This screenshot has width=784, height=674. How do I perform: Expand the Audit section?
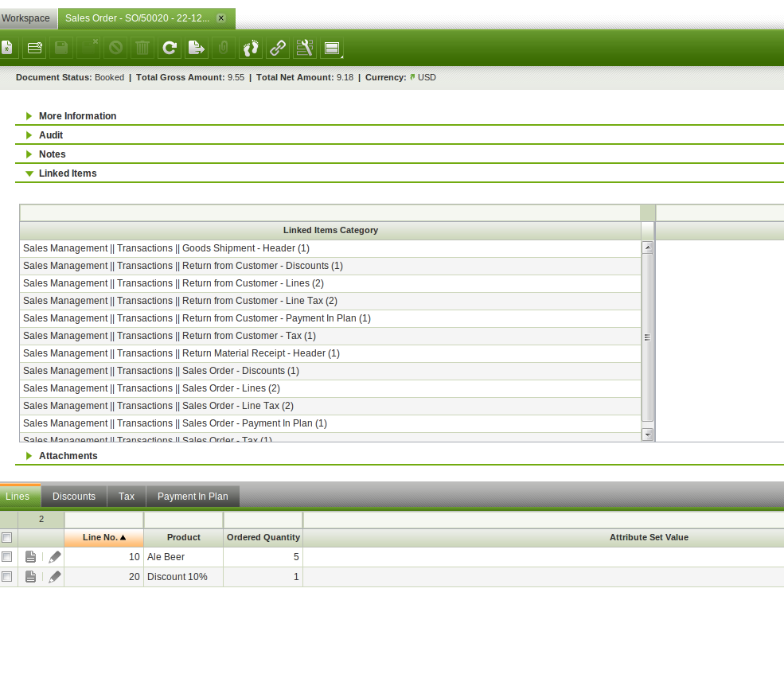51,135
